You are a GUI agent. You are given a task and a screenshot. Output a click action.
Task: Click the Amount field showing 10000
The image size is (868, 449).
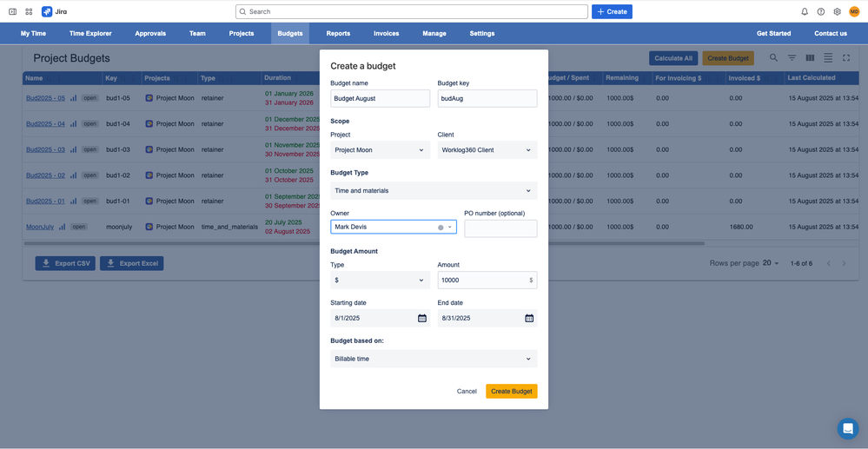pyautogui.click(x=487, y=281)
